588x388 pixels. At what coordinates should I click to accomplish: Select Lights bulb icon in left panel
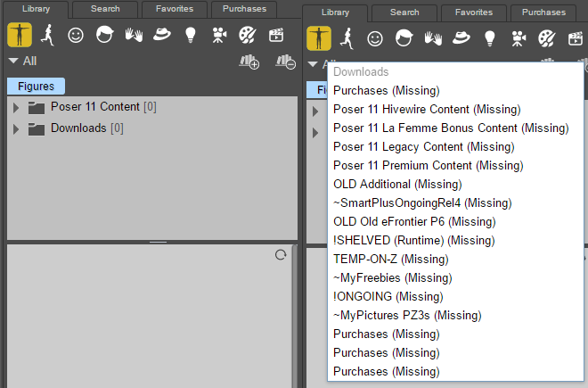190,35
